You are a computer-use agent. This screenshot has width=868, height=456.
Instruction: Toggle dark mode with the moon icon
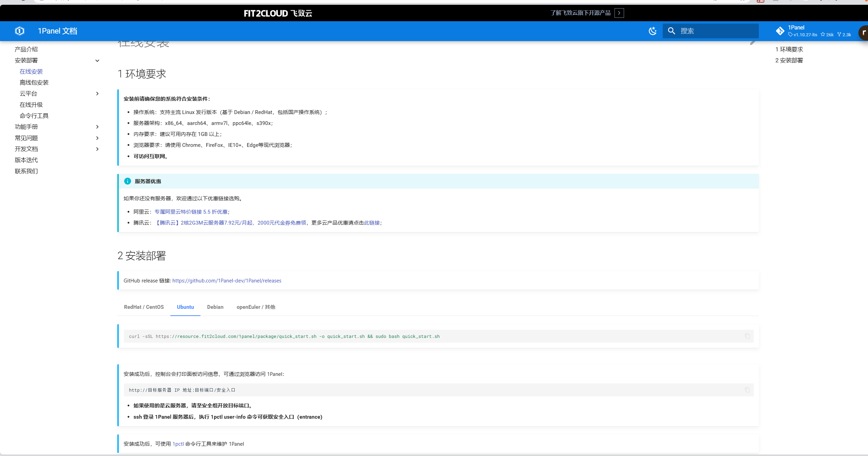pos(653,31)
